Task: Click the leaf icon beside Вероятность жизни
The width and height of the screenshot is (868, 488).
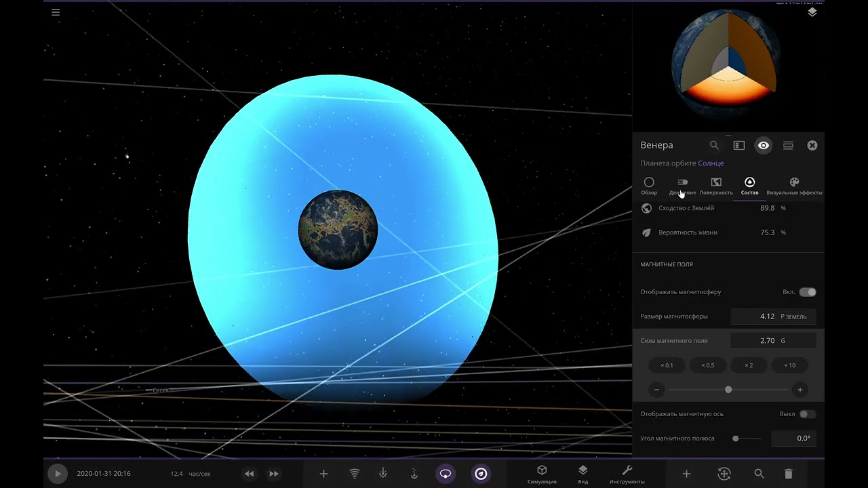Action: pyautogui.click(x=646, y=232)
